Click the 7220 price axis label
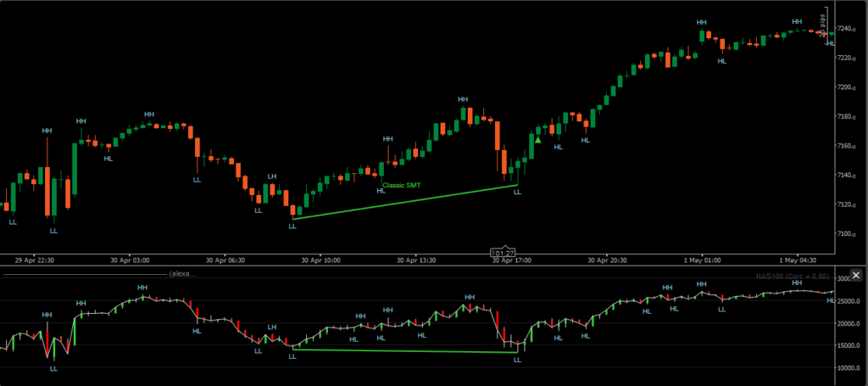868x386 pixels. click(x=848, y=58)
